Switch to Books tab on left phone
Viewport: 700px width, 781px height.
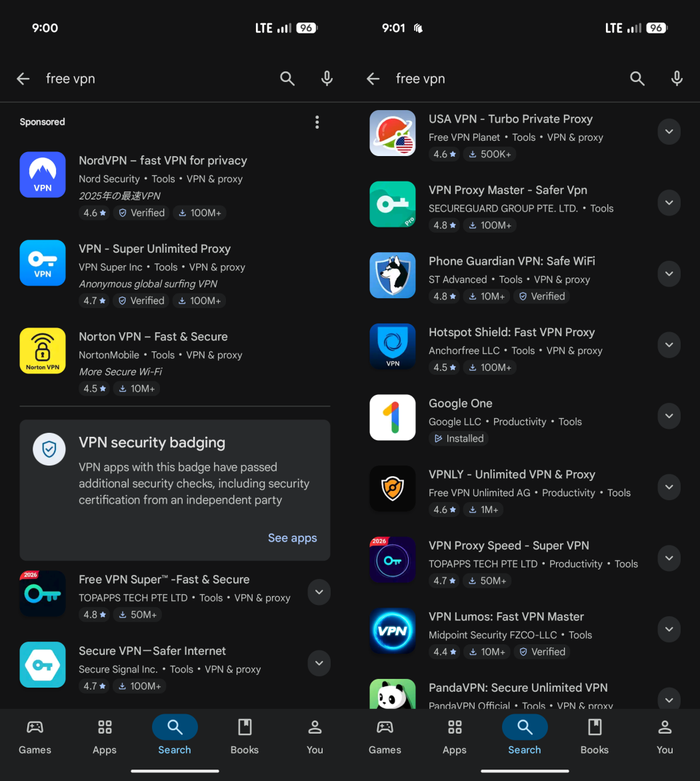point(245,736)
